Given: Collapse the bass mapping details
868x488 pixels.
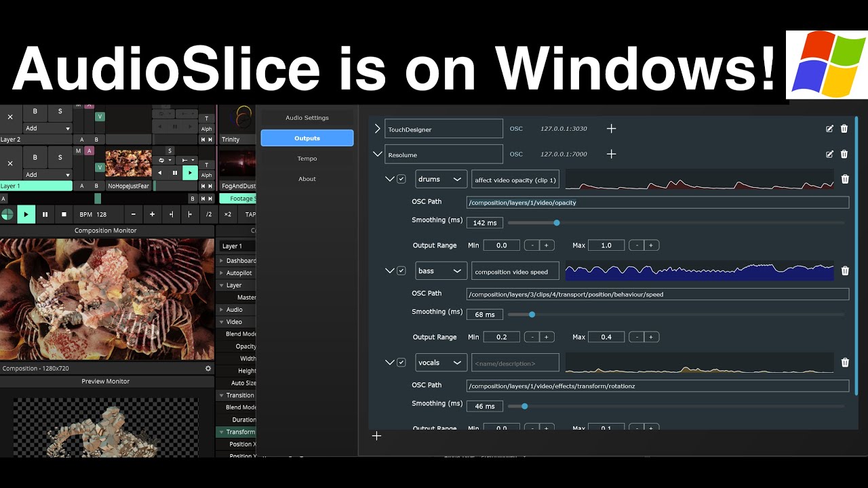Looking at the screenshot, I should point(389,271).
